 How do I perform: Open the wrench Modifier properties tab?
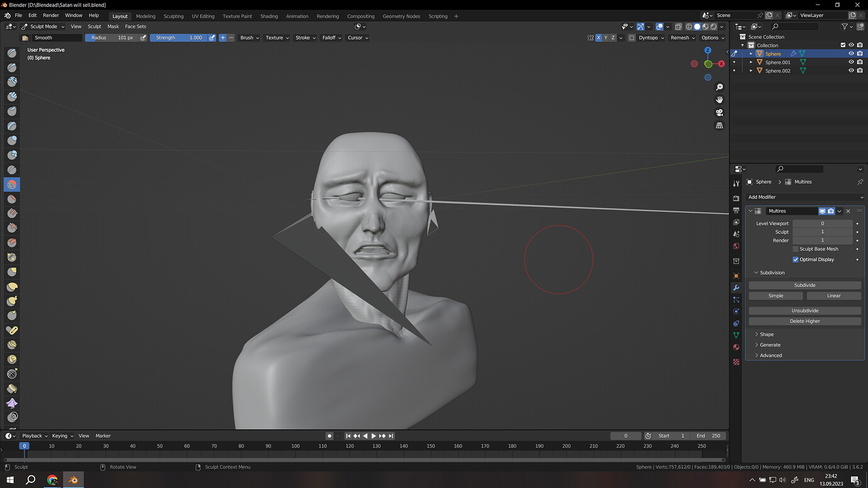[736, 287]
